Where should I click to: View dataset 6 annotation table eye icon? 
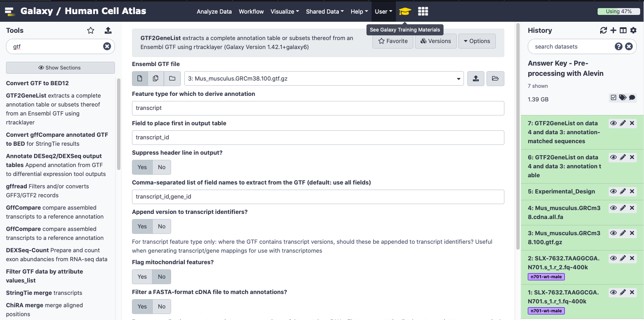click(613, 157)
